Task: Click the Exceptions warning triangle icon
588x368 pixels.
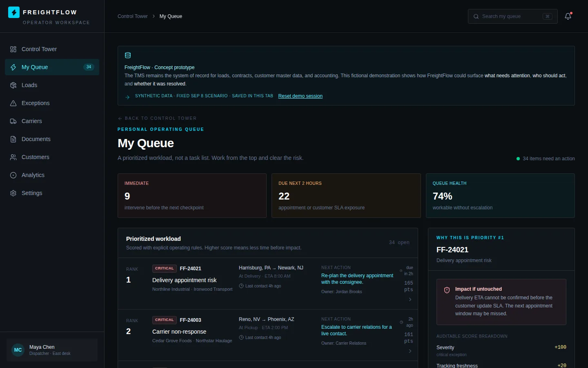Action: click(13, 103)
